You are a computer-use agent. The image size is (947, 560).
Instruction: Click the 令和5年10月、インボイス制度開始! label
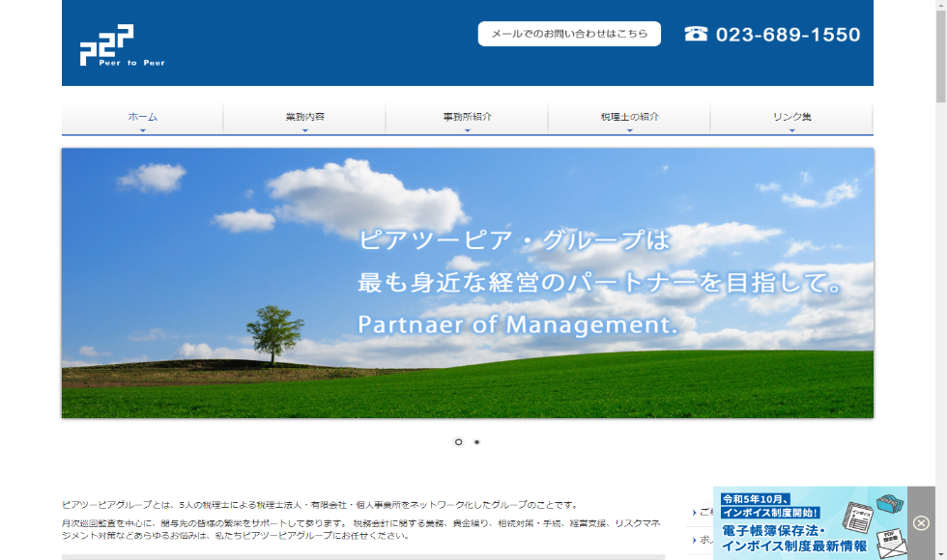(x=769, y=506)
